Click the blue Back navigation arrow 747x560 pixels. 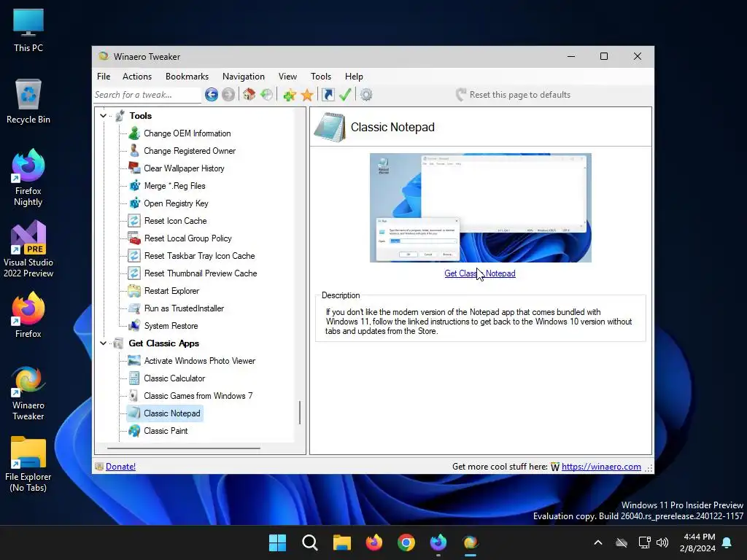212,95
